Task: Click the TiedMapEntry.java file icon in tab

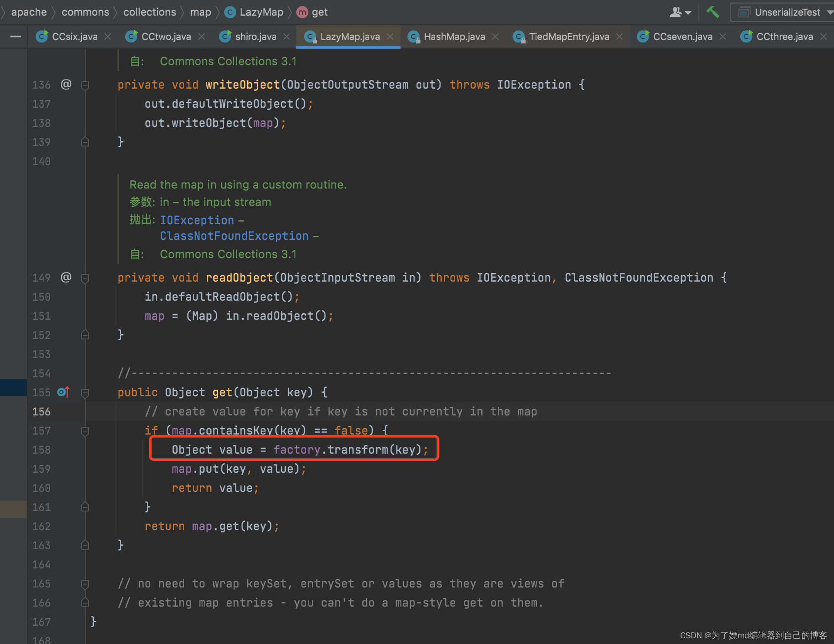Action: click(519, 37)
